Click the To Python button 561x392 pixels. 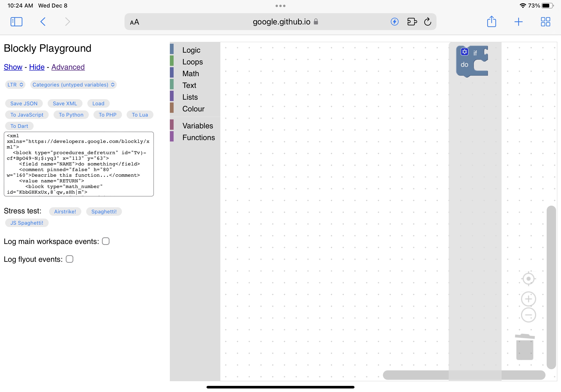(x=71, y=115)
